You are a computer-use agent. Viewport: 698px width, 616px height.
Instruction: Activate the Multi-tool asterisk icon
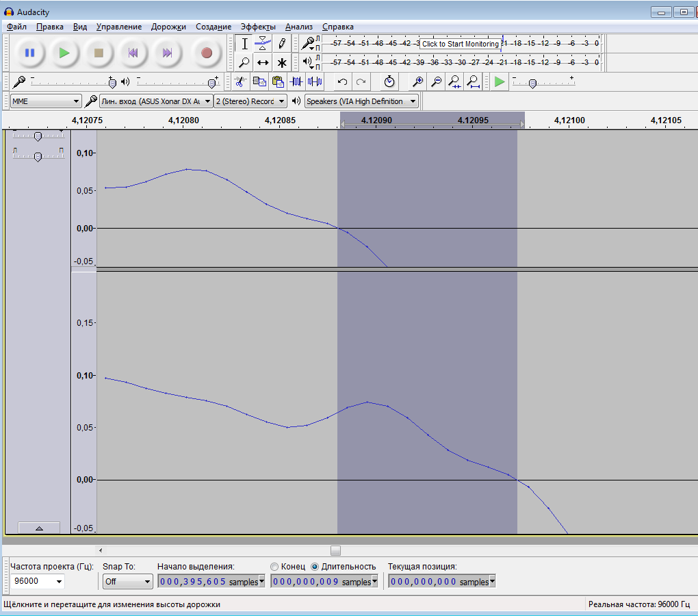tap(281, 62)
